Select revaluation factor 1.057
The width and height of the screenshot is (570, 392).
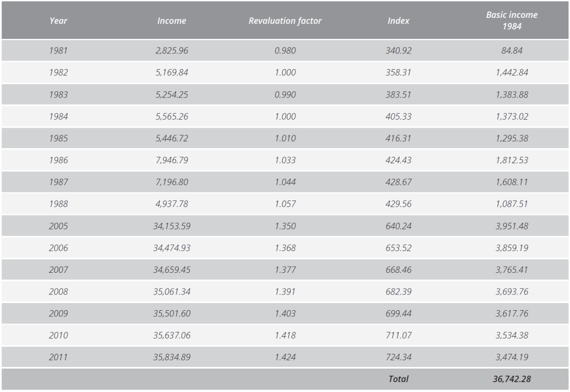[285, 204]
